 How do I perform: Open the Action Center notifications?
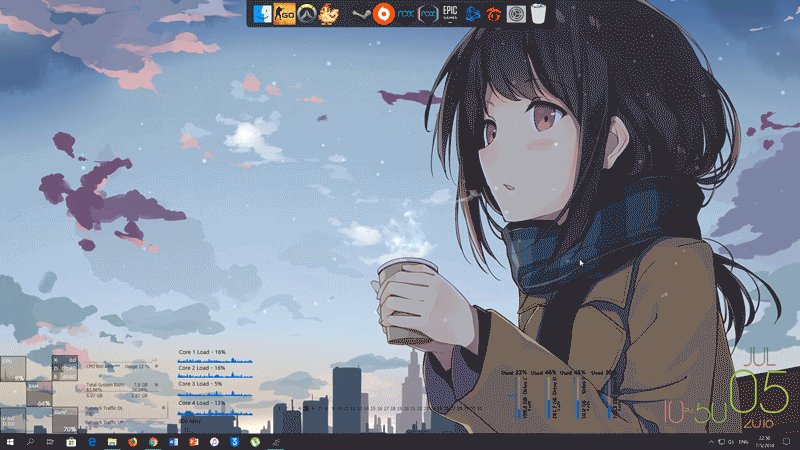pos(786,442)
